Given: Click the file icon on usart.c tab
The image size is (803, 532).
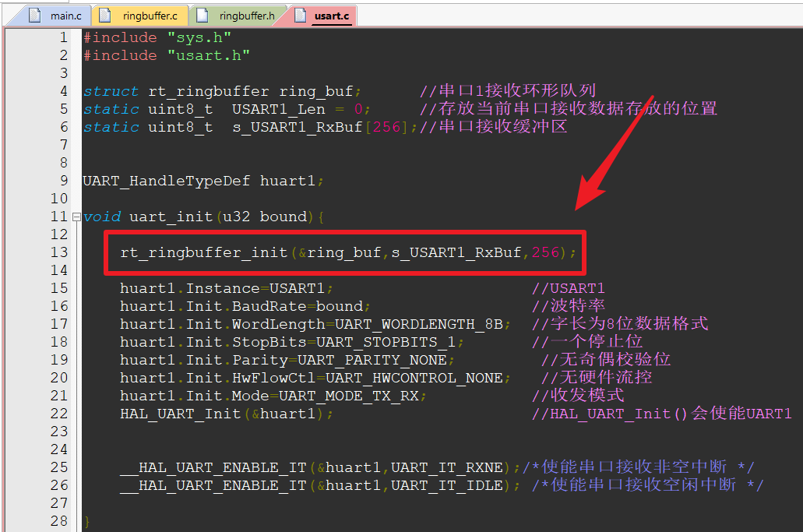Looking at the screenshot, I should coord(300,16).
